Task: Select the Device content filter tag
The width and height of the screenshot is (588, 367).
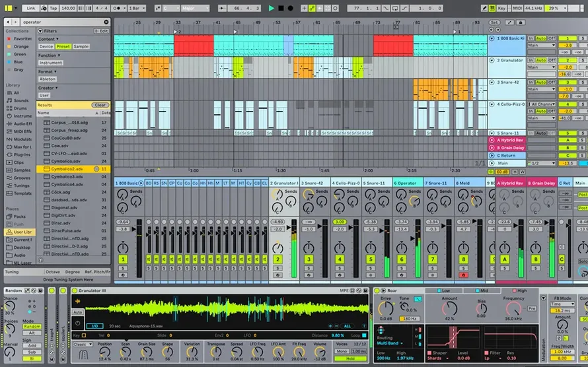Action: click(46, 46)
